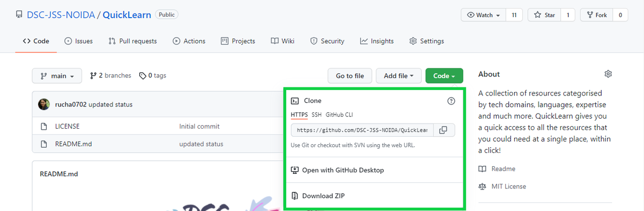
Task: Open the 'Initial commit' message link
Action: coord(199,127)
